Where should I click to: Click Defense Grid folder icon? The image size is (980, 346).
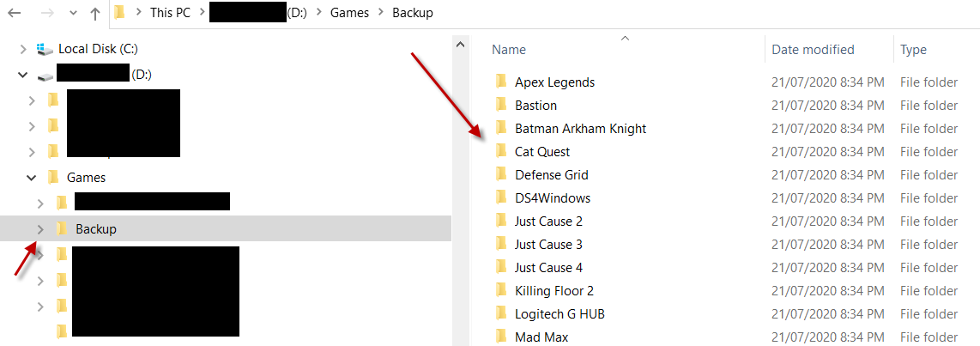pyautogui.click(x=501, y=174)
